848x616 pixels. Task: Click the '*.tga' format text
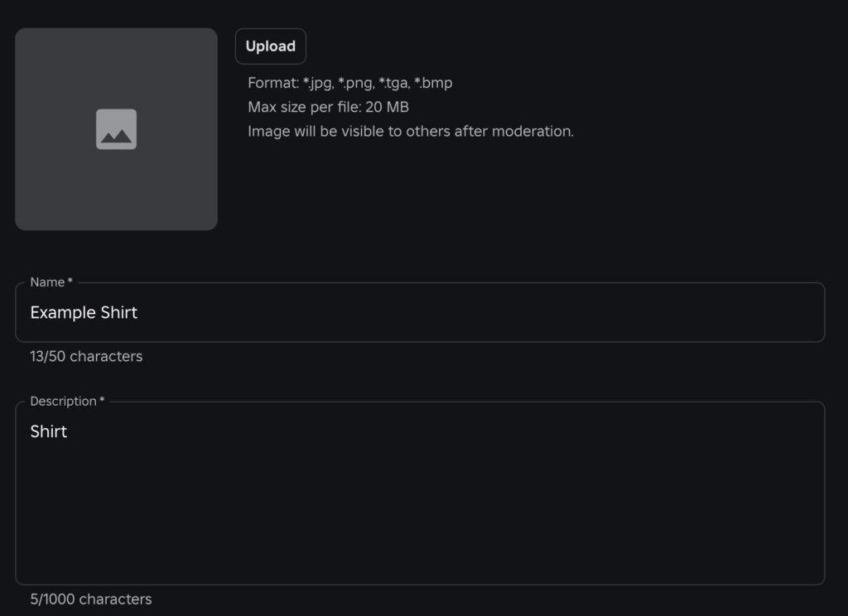pos(394,84)
